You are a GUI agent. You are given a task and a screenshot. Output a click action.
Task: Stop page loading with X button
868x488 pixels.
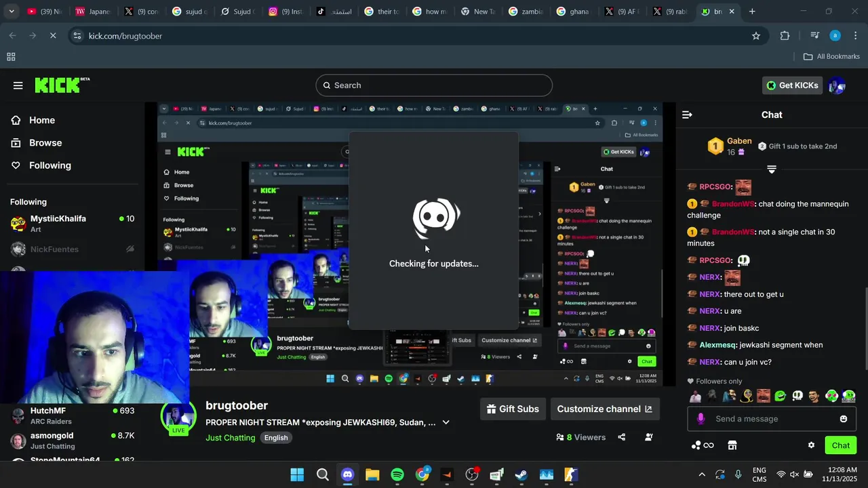(53, 36)
